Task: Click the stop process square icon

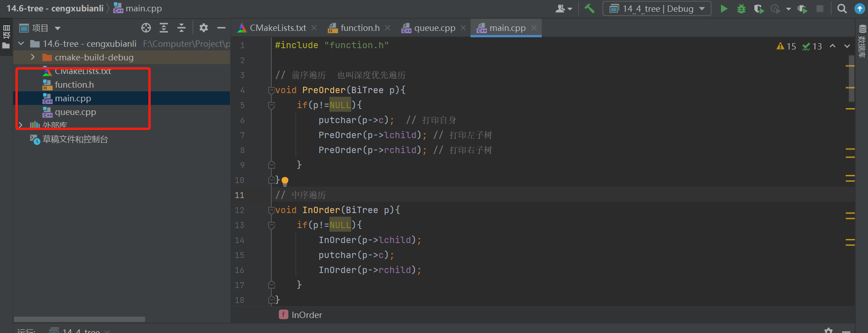Action: [x=820, y=9]
